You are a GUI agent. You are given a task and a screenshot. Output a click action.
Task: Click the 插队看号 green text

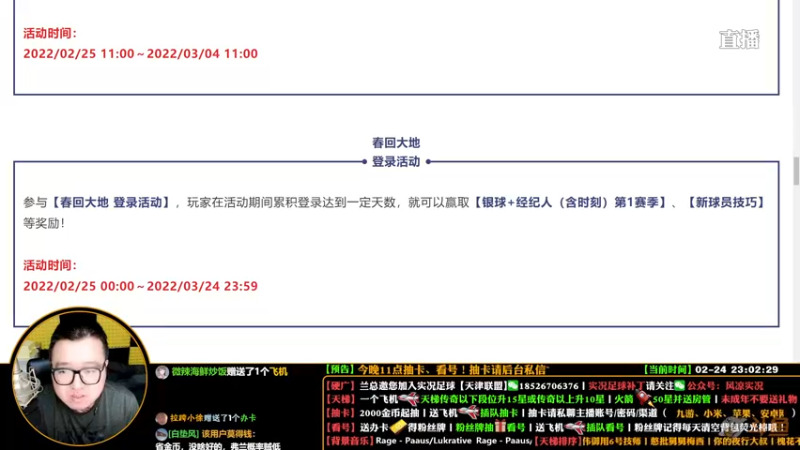[607, 427]
